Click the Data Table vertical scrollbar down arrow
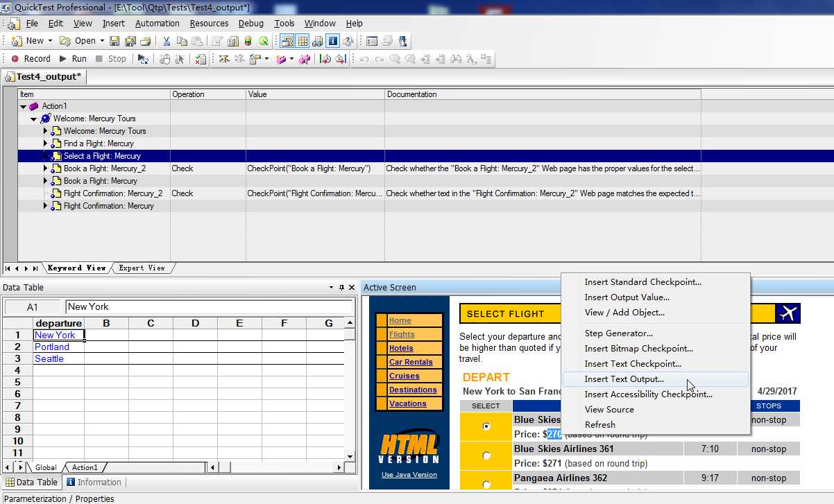This screenshot has height=504, width=834. point(350,455)
